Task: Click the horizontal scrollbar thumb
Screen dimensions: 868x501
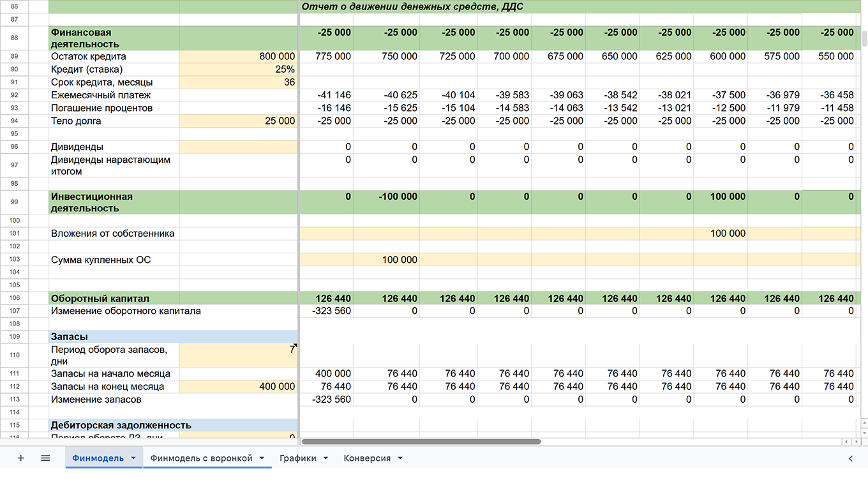Action: coord(421,441)
